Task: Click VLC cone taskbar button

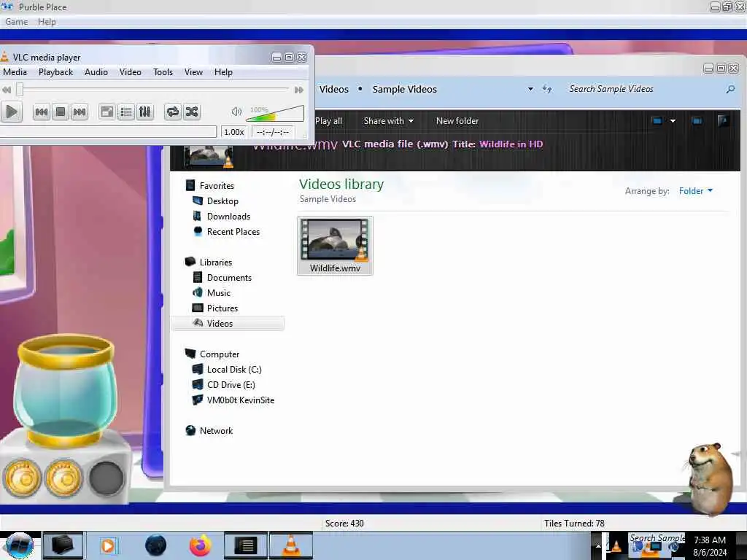Action: point(291,545)
